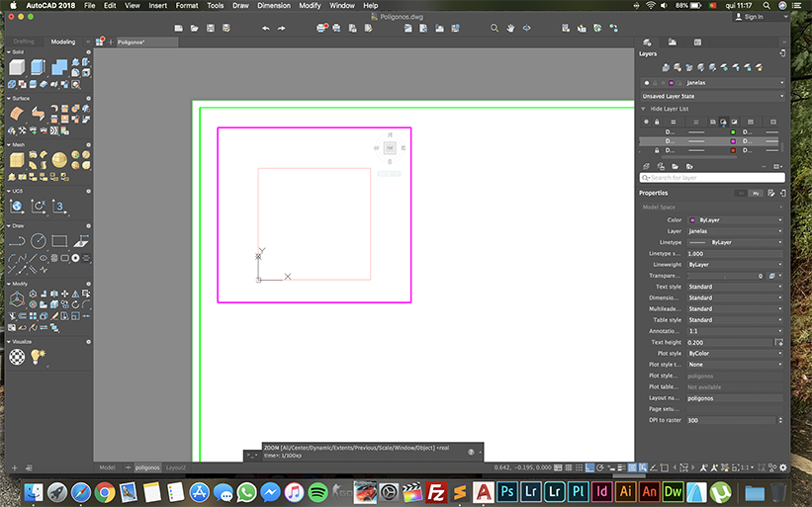Open the current layer janelas dropdown
The image size is (812, 507).
click(x=712, y=83)
